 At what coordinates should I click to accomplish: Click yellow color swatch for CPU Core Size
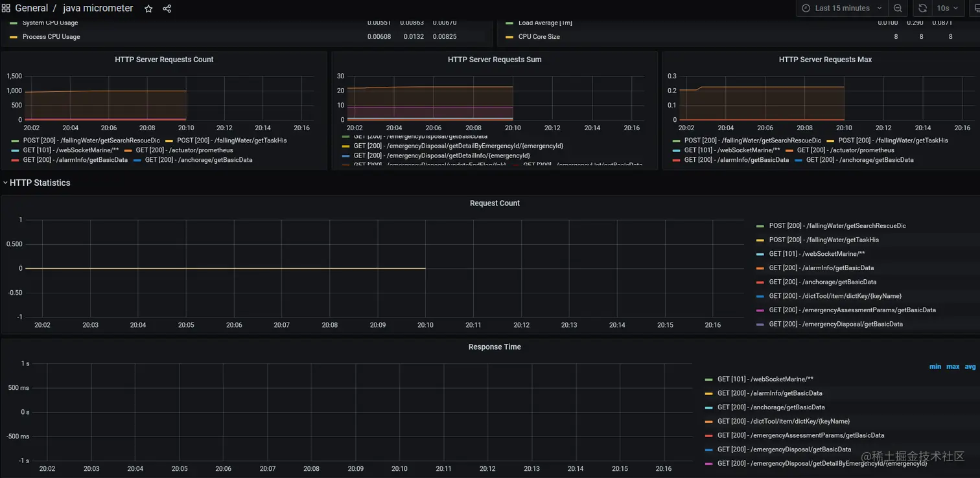coord(509,37)
